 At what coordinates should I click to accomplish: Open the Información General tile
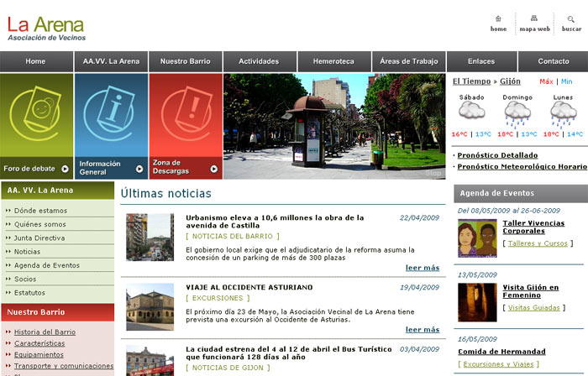(111, 126)
